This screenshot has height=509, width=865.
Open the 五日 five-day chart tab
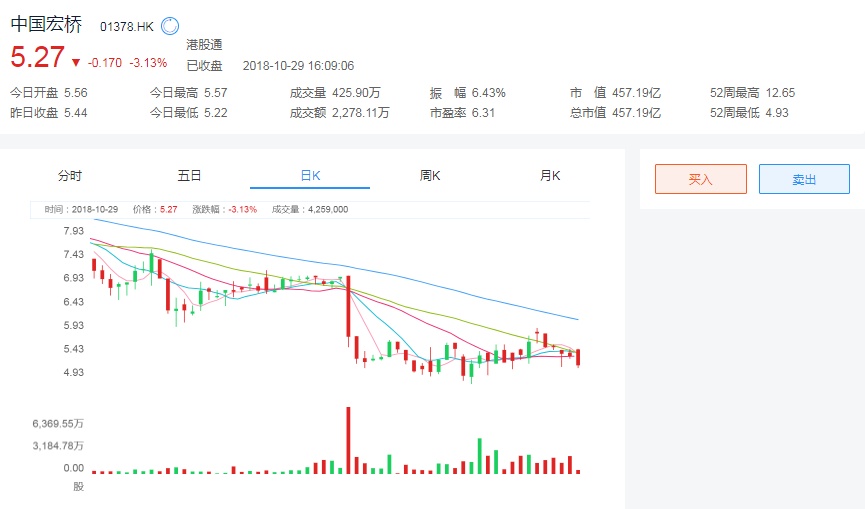point(190,176)
